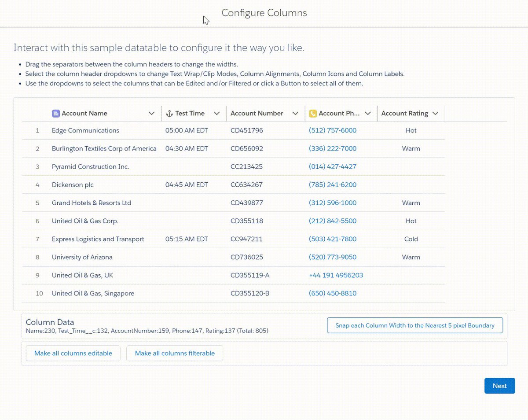Click Make all columns filterable
This screenshot has width=528, height=420.
(x=175, y=353)
